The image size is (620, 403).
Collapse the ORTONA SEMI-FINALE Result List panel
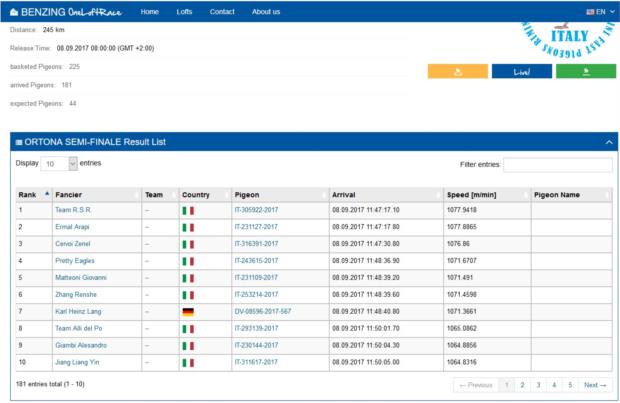pos(609,142)
